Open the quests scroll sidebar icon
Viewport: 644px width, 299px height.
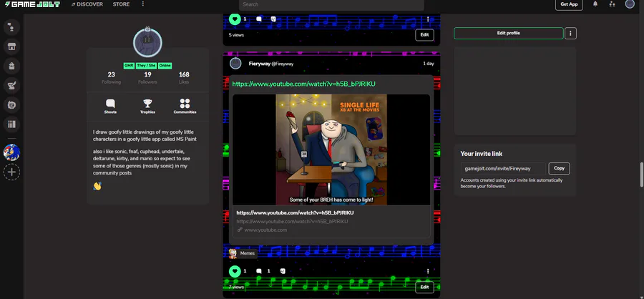point(11,85)
